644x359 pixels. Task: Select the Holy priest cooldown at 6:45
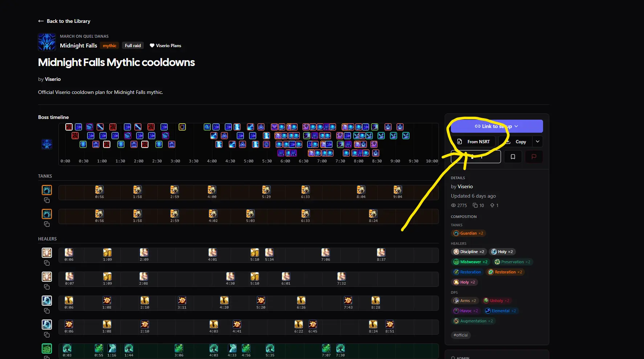click(313, 325)
